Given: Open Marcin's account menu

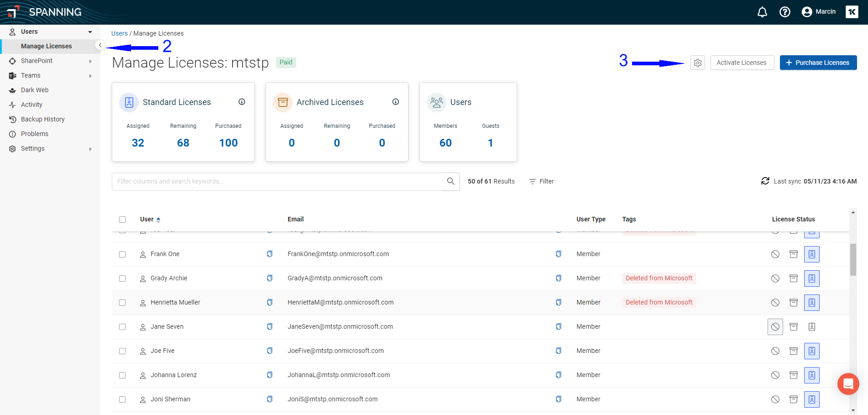Looking at the screenshot, I should (819, 12).
